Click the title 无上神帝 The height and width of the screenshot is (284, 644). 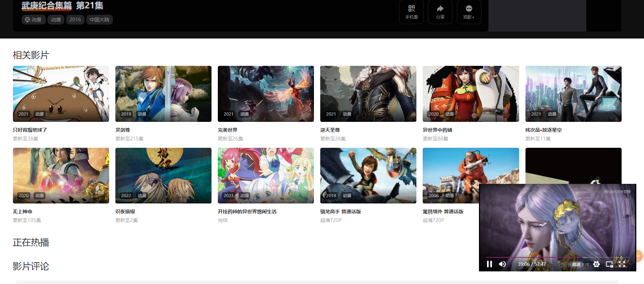tap(23, 212)
